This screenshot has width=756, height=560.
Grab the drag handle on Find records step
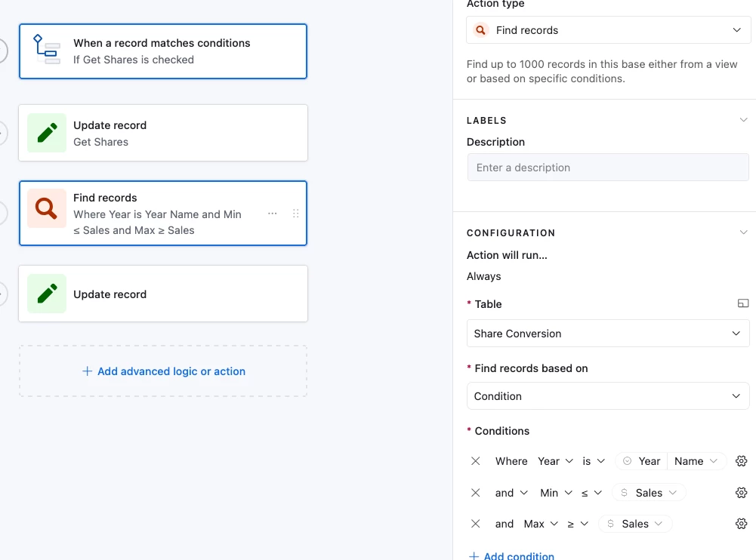[295, 214]
